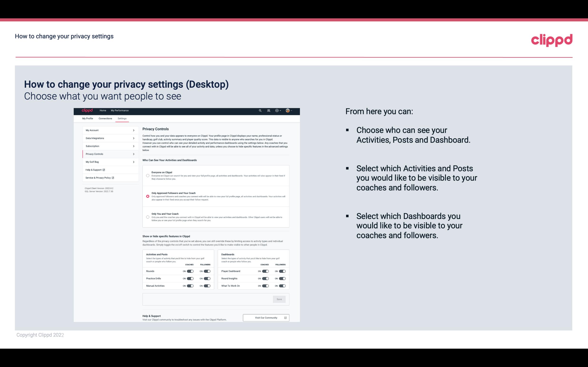Click the Save button on privacy settings
This screenshot has height=367, width=588.
point(279,299)
